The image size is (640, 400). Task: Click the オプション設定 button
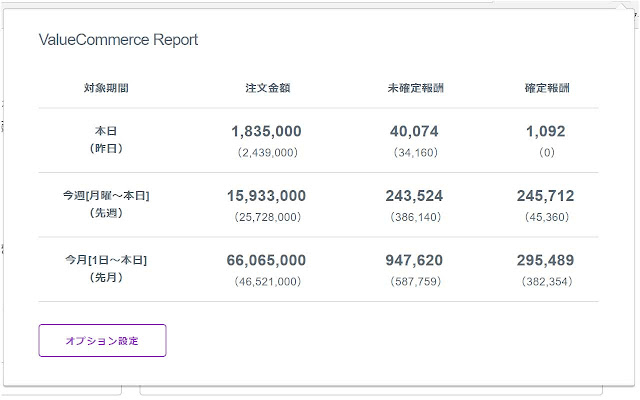pos(102,340)
